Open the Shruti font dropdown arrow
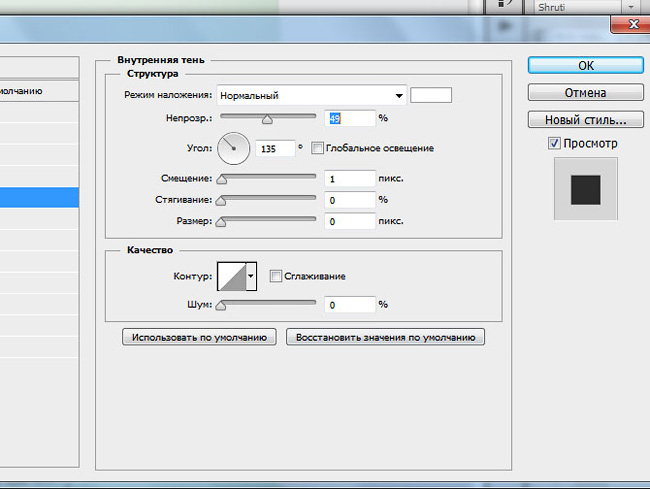 pyautogui.click(x=631, y=7)
